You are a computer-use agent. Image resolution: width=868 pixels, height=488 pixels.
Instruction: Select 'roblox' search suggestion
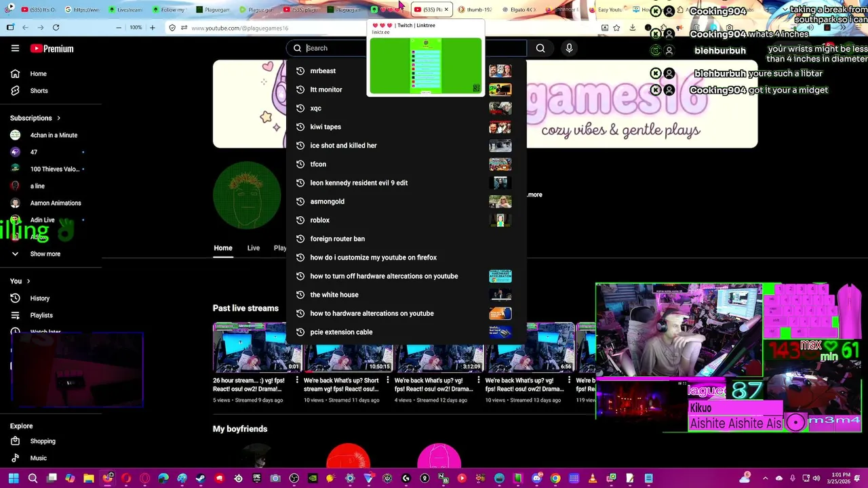406,220
